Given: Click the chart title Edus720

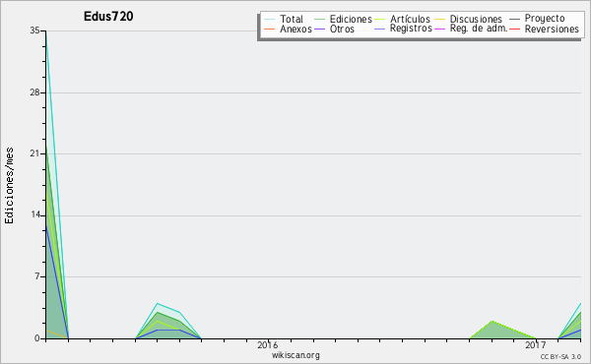Looking at the screenshot, I should click(x=108, y=17).
